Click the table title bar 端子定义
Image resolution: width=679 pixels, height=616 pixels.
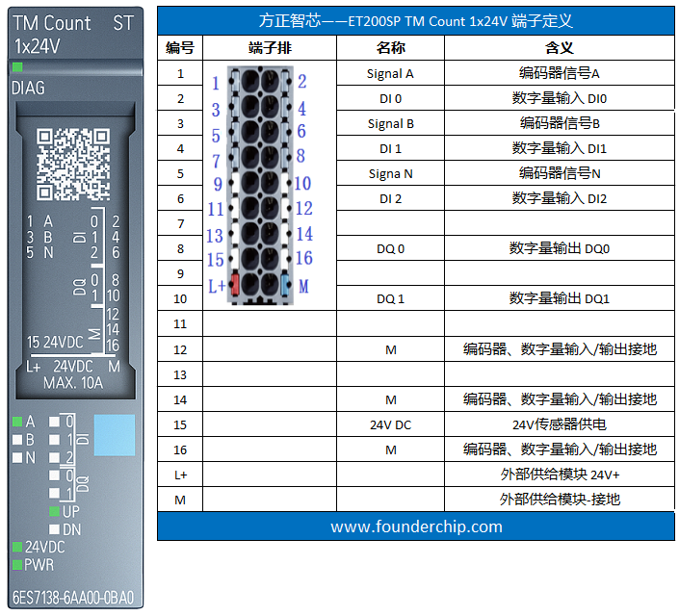click(x=416, y=21)
